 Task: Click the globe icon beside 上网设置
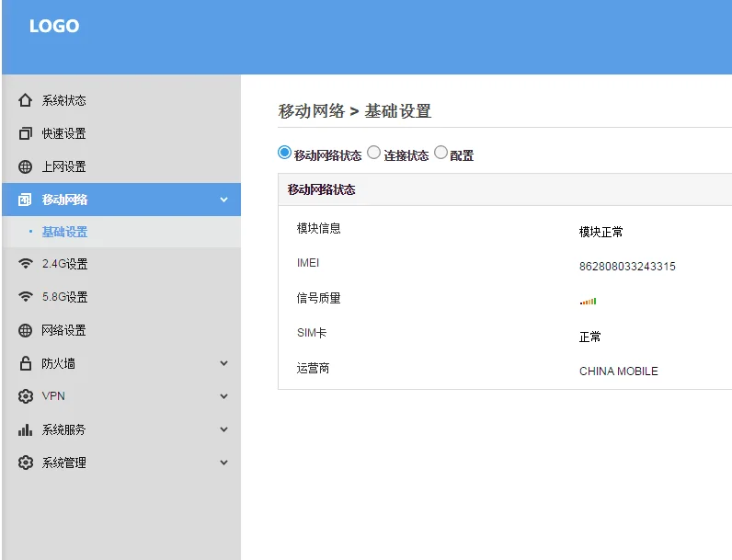point(25,166)
